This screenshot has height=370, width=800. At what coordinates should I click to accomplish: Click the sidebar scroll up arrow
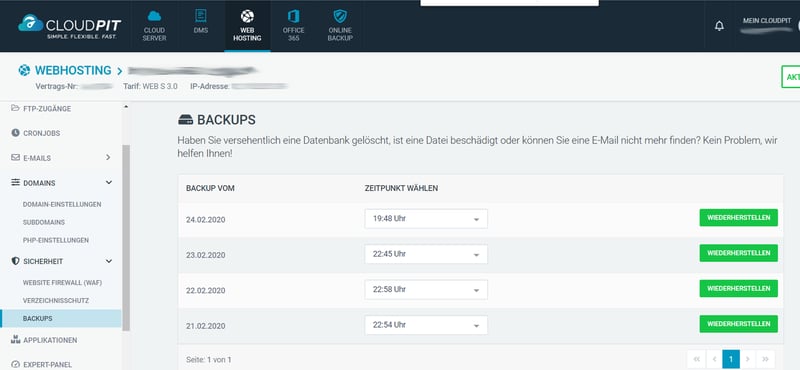click(126, 107)
